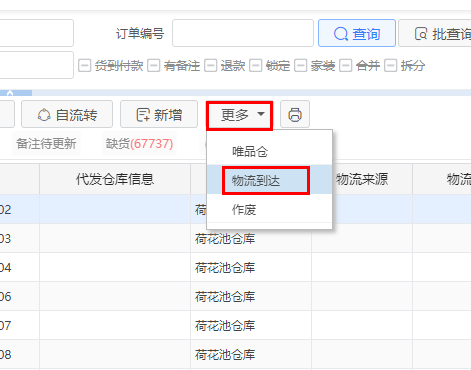This screenshot has height=370, width=471.
Task: Click 荷花池仓库 cell in row 03
Action: coord(251,239)
